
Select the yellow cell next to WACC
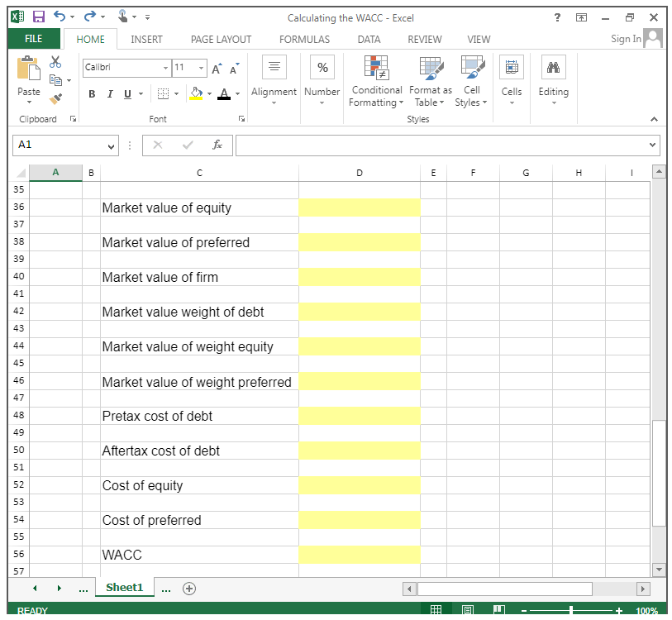(x=359, y=555)
